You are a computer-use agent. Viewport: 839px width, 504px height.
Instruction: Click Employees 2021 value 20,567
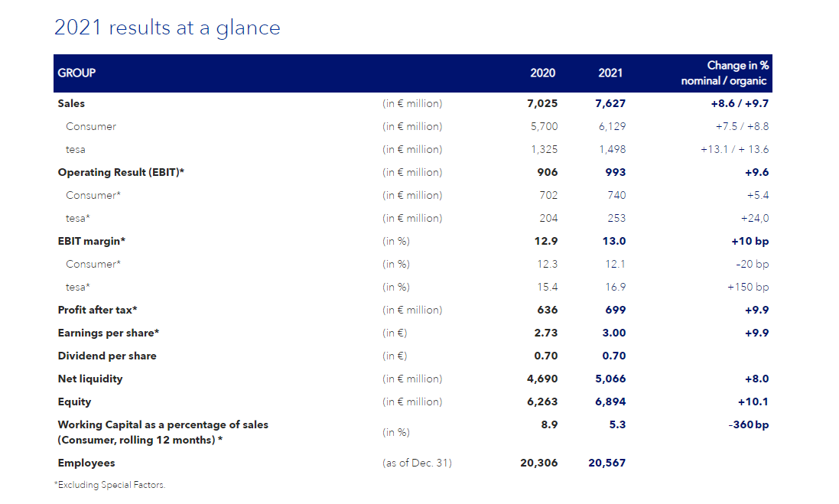[x=606, y=463]
